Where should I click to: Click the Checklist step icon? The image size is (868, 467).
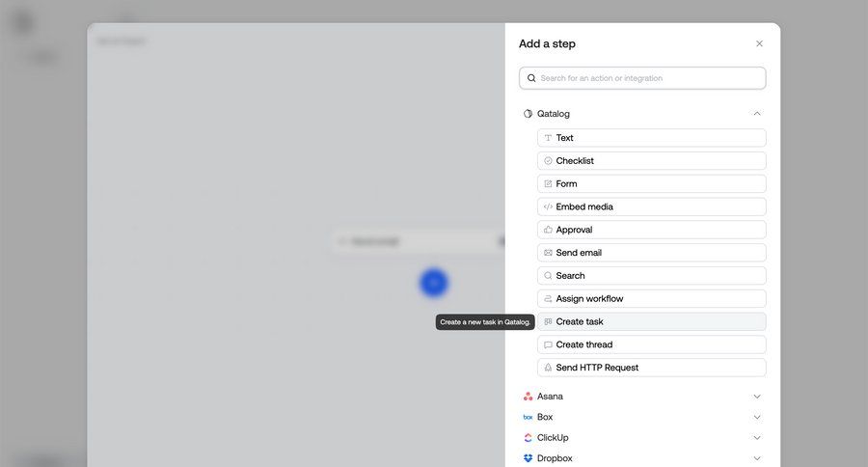tap(548, 161)
